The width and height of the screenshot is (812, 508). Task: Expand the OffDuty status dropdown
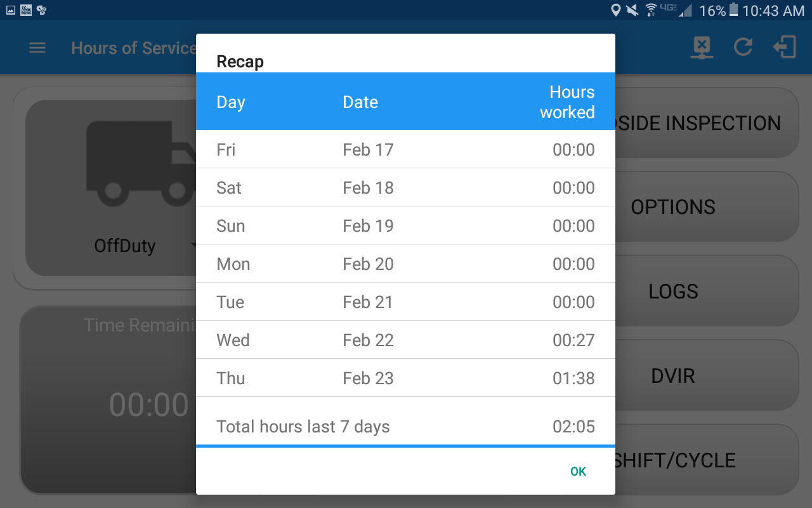tap(193, 246)
